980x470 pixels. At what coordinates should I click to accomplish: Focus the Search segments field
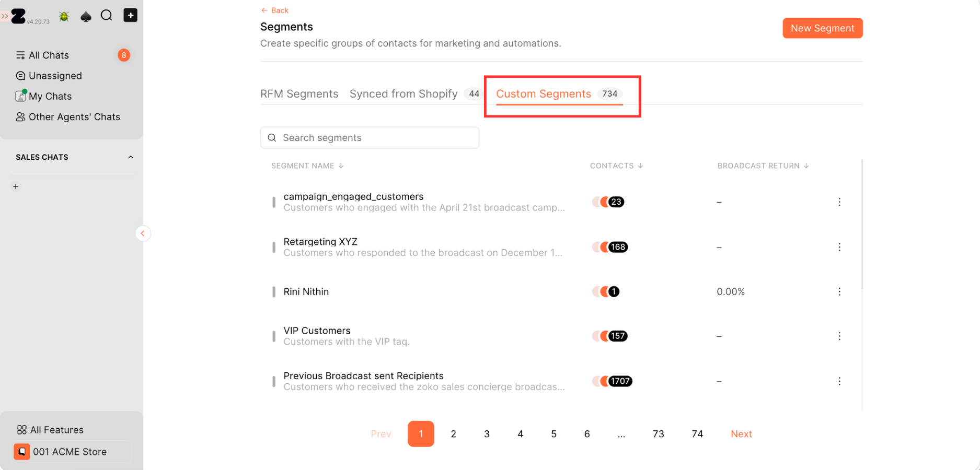(x=370, y=138)
